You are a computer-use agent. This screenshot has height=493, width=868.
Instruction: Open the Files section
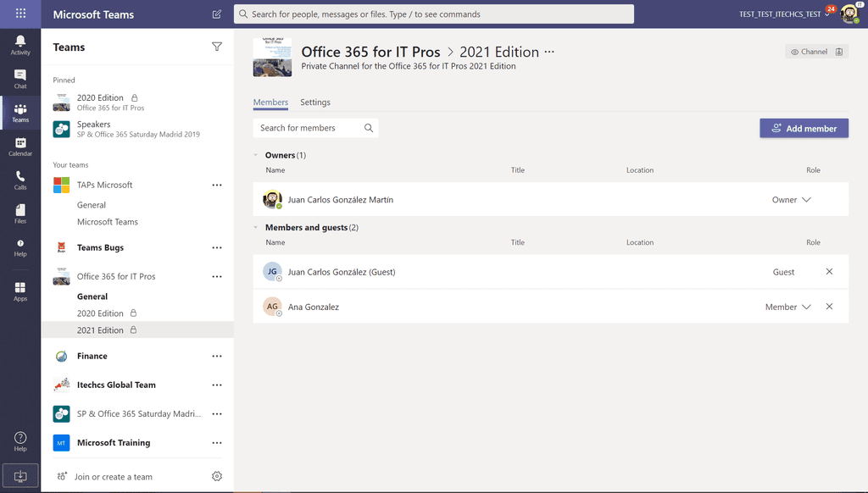20,213
